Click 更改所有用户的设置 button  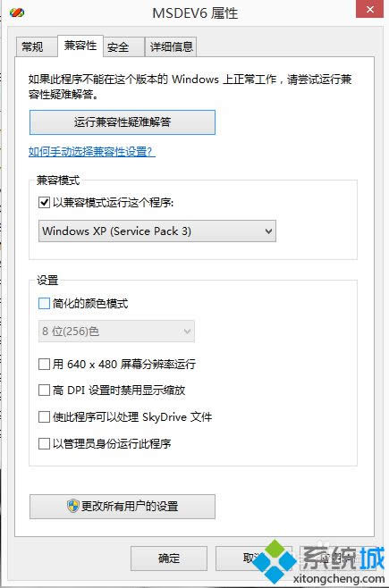pos(123,507)
